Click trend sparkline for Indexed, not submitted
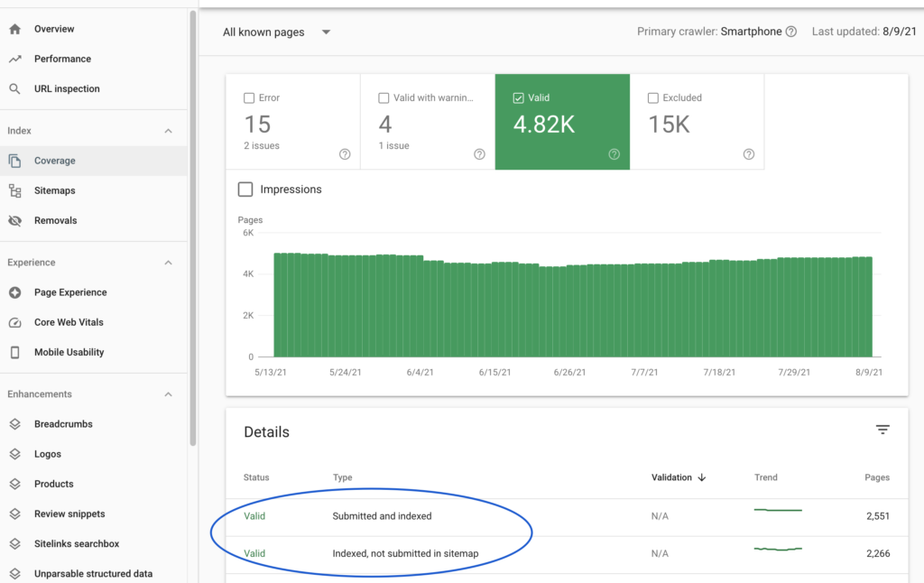The width and height of the screenshot is (924, 583). pos(778,549)
